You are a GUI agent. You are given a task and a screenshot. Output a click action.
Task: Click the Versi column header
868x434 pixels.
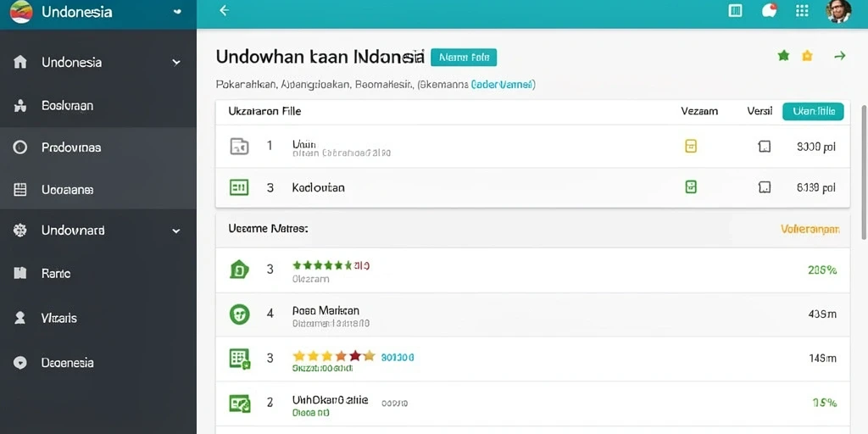[x=759, y=111]
